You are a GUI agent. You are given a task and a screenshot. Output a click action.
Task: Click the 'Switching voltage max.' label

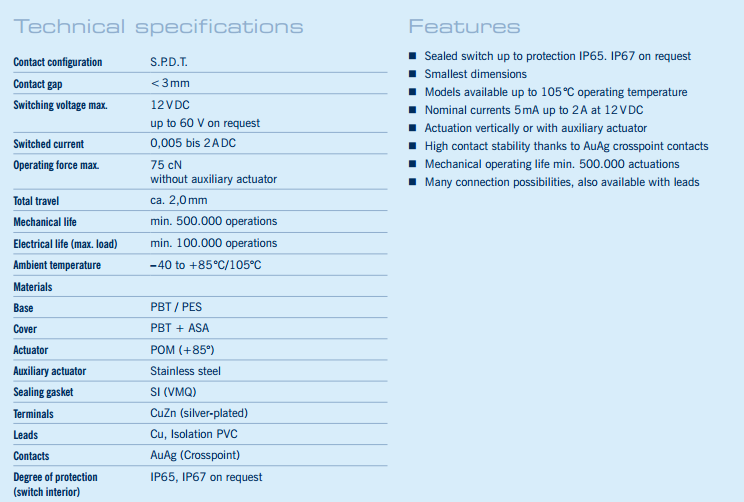[60, 105]
